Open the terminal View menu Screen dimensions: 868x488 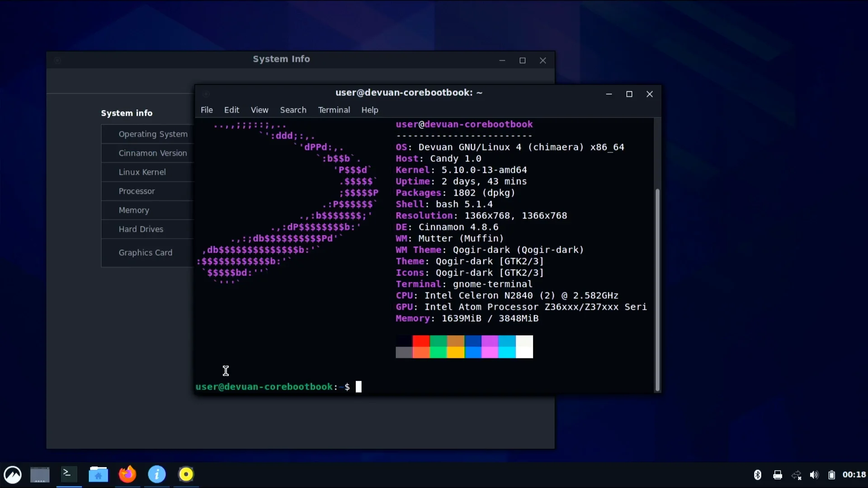pos(259,110)
